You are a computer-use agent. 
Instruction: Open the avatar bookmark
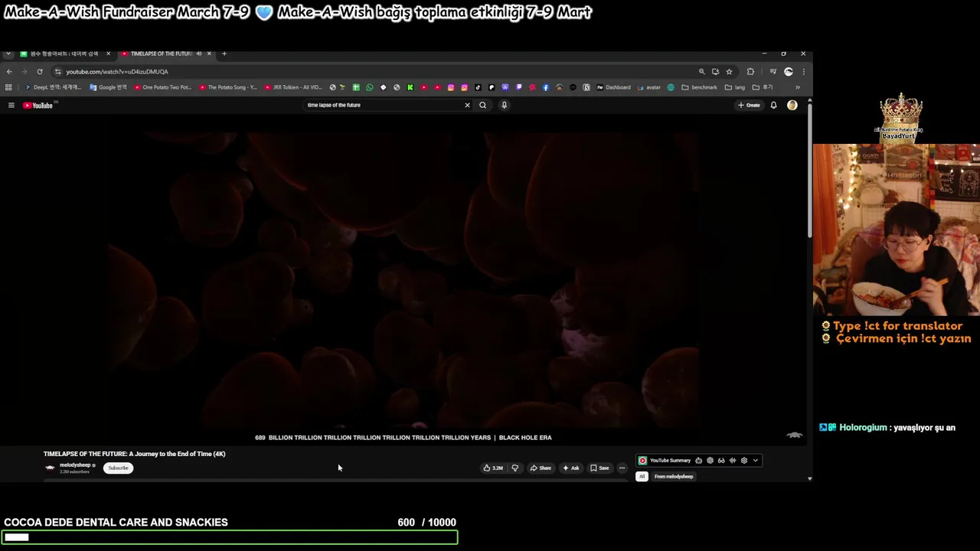click(x=648, y=87)
